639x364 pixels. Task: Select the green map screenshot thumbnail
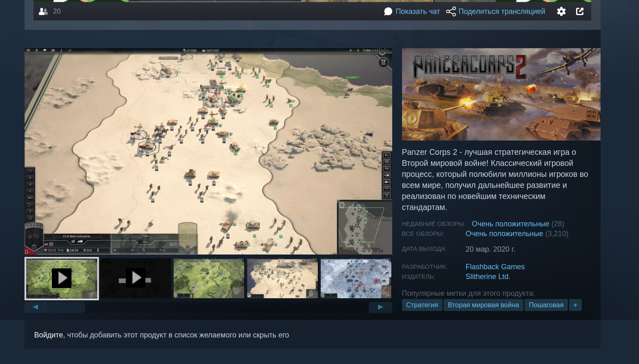pos(209,278)
